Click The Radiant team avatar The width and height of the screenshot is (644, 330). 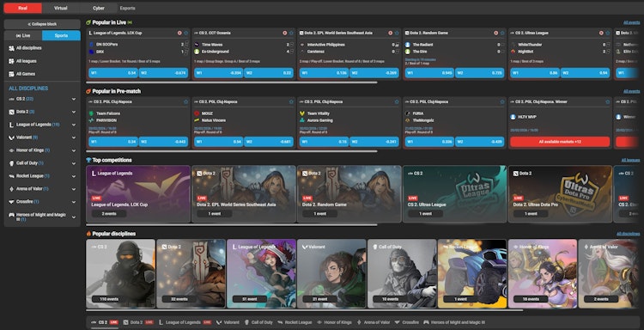click(407, 45)
